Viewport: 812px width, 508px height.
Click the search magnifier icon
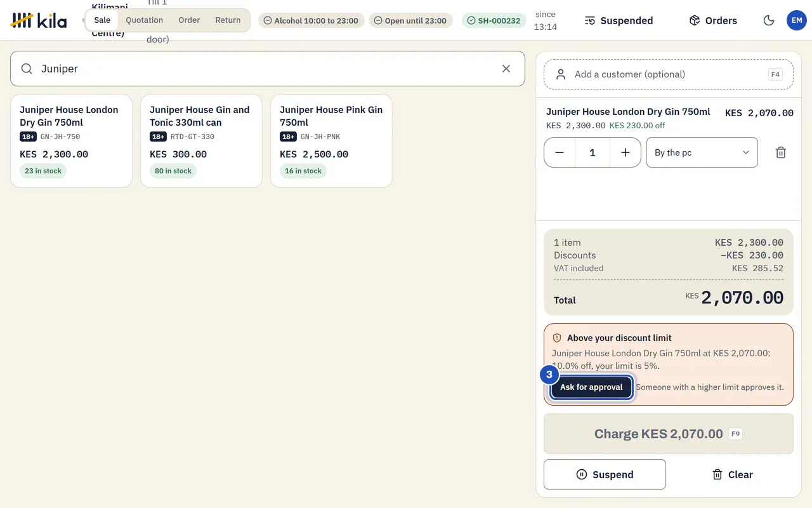point(27,69)
